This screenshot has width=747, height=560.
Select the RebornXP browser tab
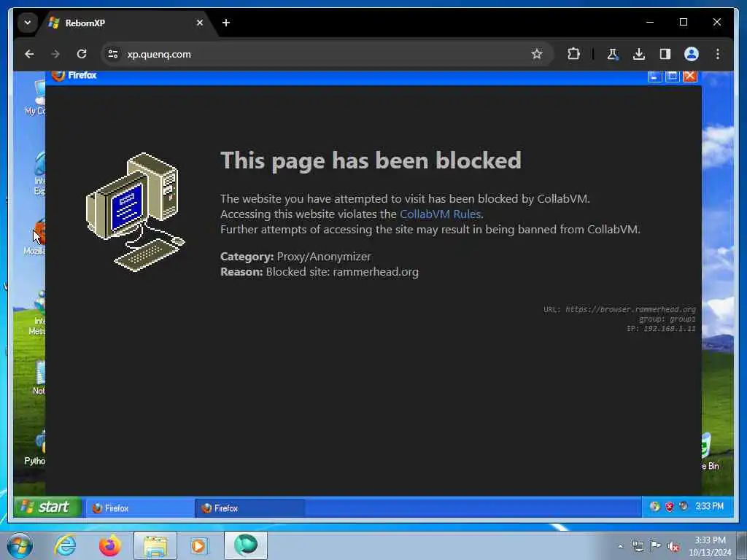click(x=126, y=23)
